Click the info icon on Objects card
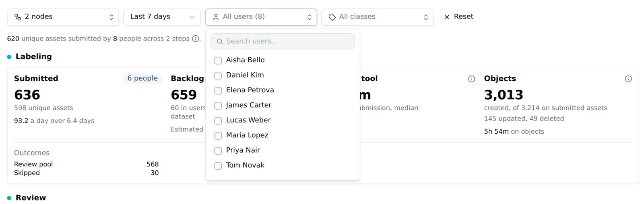644x204 pixels. pos(628,79)
